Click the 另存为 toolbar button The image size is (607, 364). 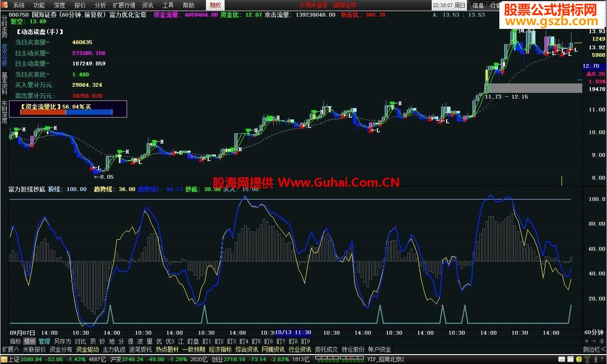pos(62,341)
